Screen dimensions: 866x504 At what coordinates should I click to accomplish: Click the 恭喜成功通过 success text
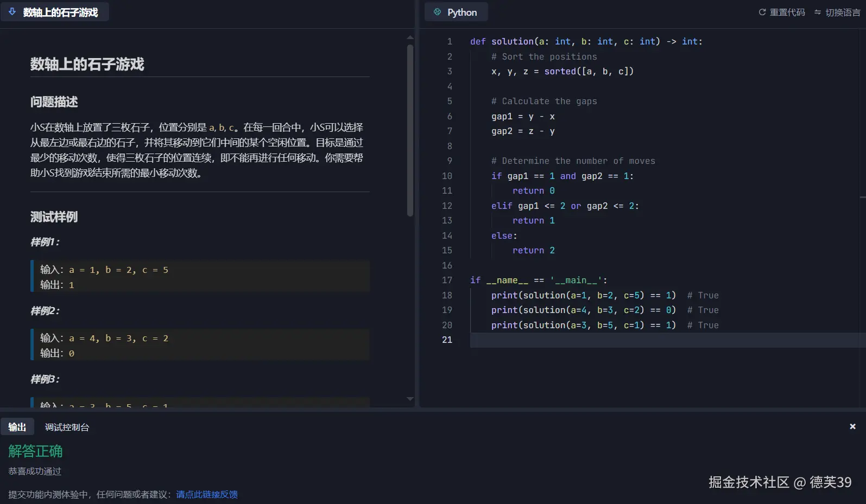(35, 471)
